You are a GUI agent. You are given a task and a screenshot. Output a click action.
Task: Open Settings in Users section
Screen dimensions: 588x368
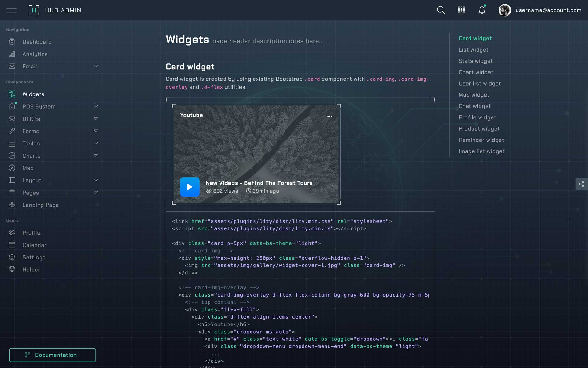coord(34,257)
